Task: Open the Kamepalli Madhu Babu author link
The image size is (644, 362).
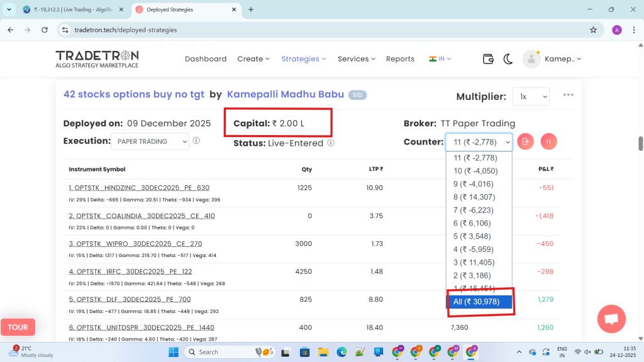Action: (x=285, y=94)
